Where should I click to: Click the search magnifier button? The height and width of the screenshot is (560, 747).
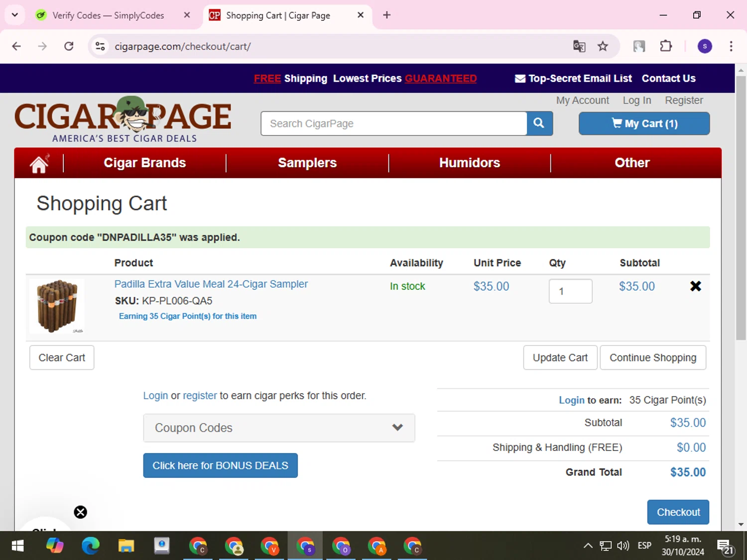tap(539, 123)
